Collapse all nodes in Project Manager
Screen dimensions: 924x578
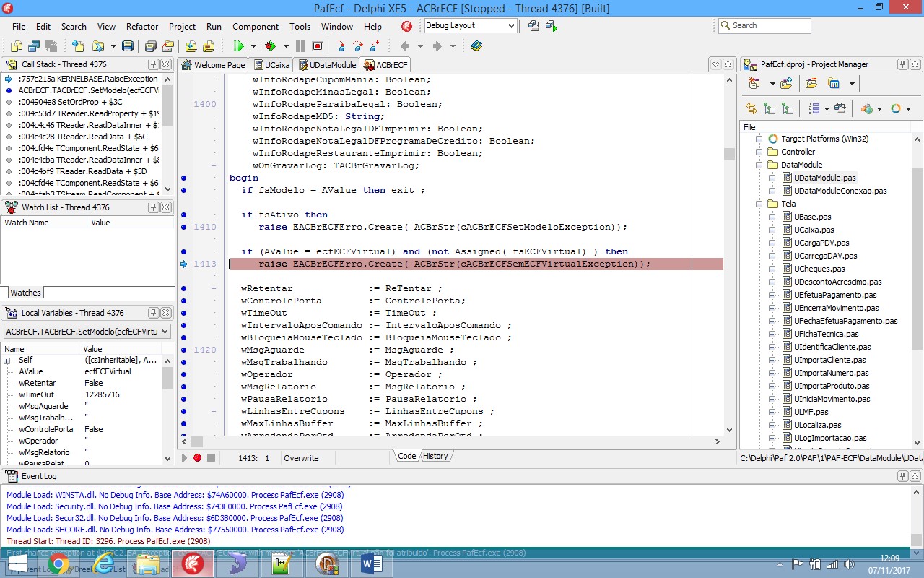coord(788,108)
